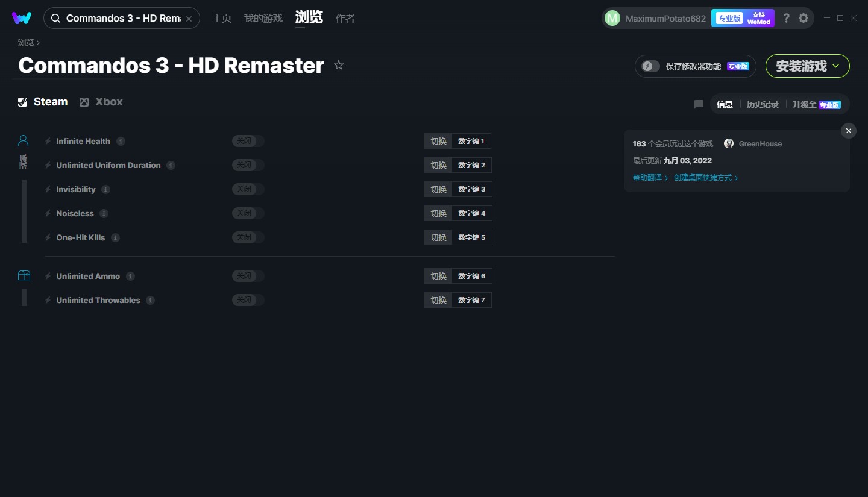Click the search magnifier icon

coord(55,19)
